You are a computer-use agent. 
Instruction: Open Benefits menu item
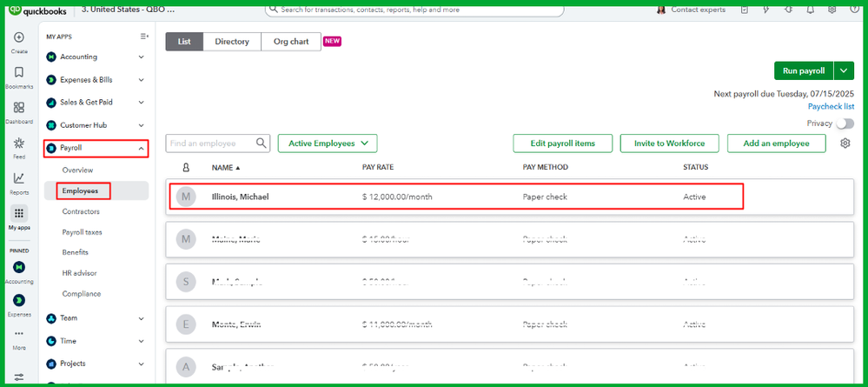tap(76, 252)
